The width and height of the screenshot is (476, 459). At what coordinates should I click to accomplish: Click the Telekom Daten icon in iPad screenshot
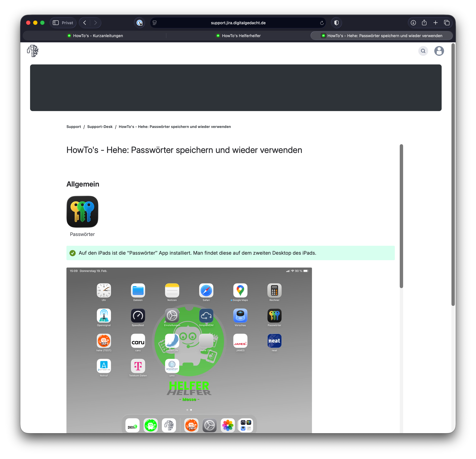point(138,366)
